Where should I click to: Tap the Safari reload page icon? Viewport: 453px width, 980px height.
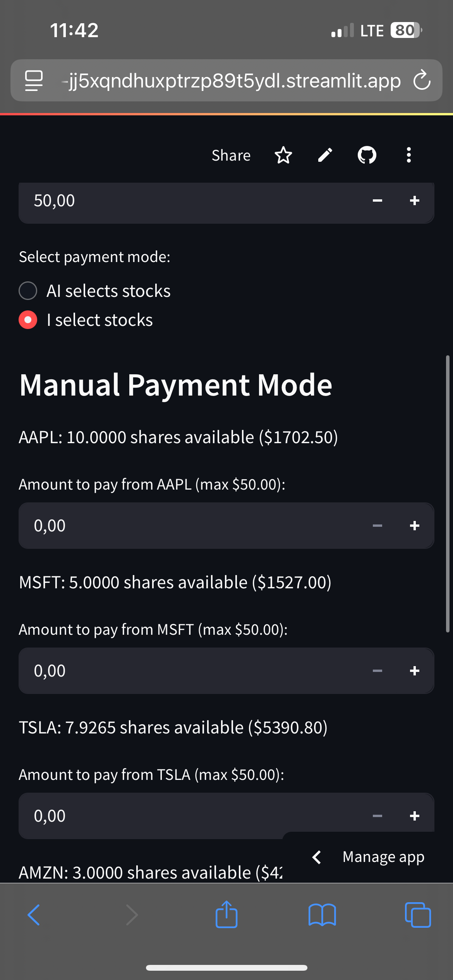[x=422, y=81]
